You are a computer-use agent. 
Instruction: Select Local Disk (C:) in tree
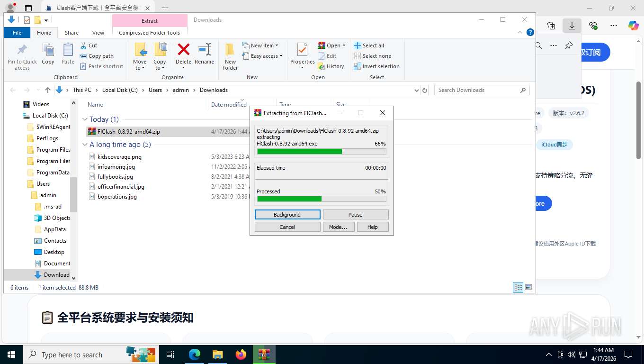click(x=50, y=116)
